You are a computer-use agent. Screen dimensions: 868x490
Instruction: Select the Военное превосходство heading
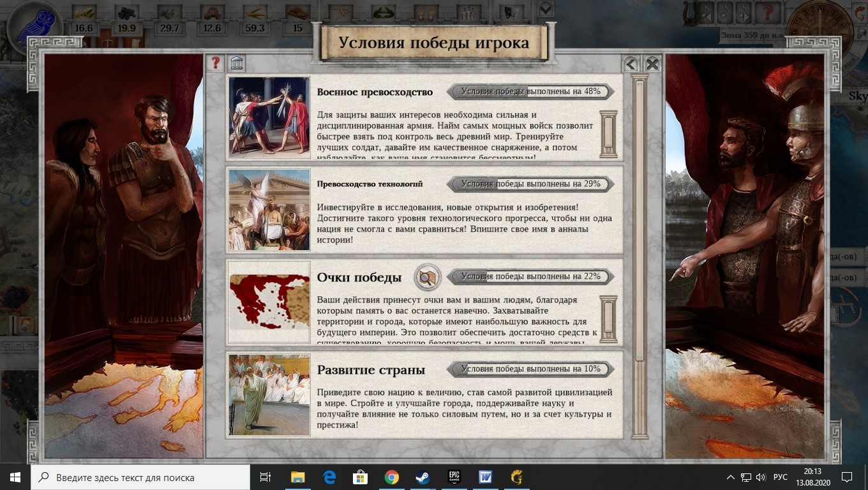[375, 92]
